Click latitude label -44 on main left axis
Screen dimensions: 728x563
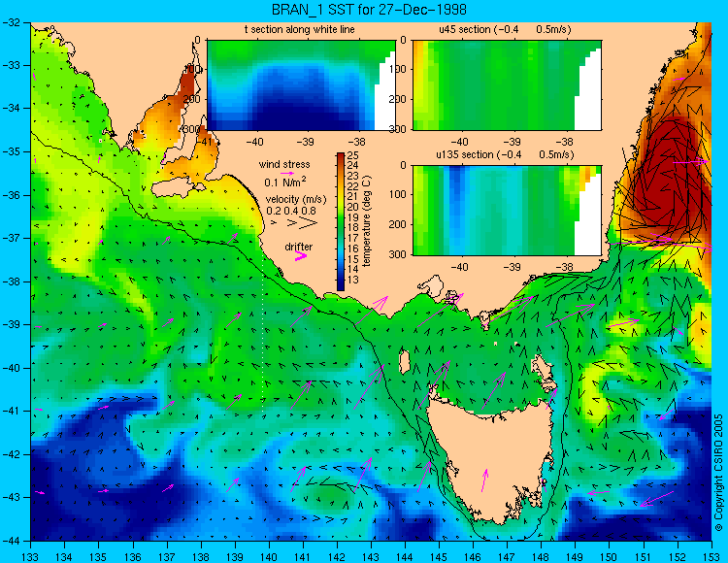[11, 541]
